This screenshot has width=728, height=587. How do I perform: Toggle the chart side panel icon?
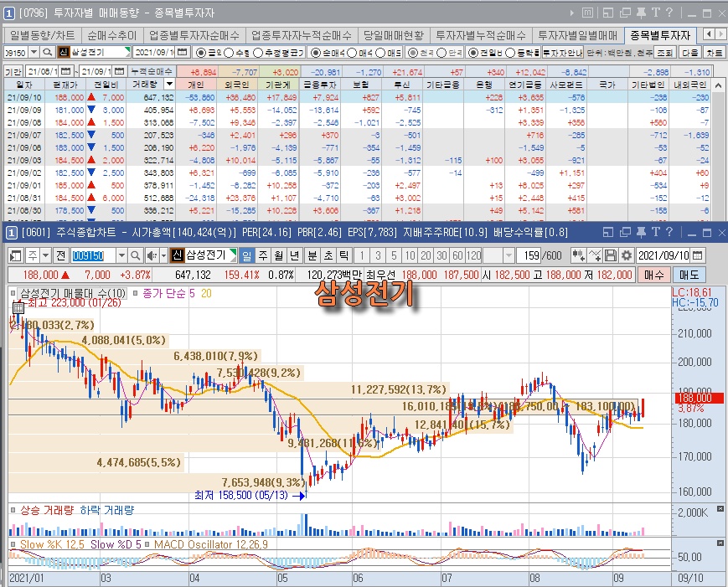[16, 255]
